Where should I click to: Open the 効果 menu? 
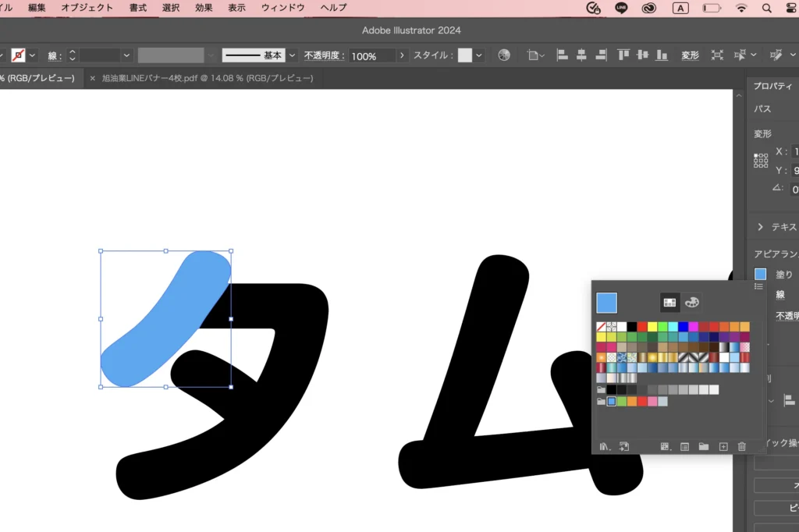point(204,8)
